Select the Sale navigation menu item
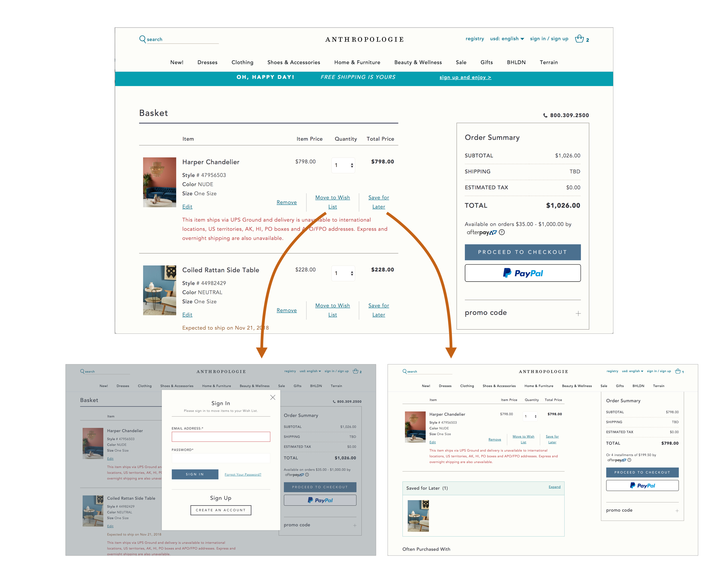 (x=460, y=62)
